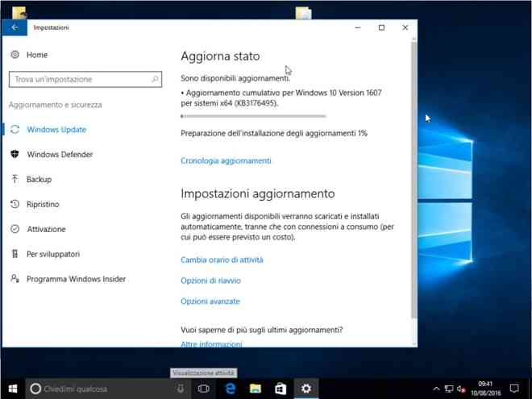This screenshot has height=399, width=532.
Task: Open Task View on the taskbar
Action: pyautogui.click(x=203, y=389)
